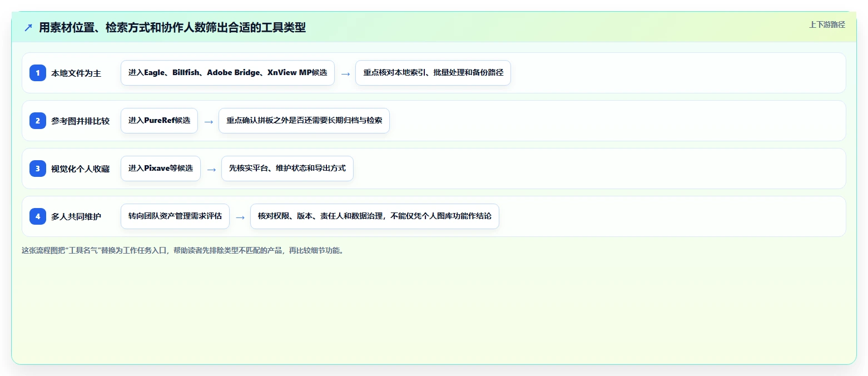Click the 重点核对本地索引、批量处理和备份路径 box
The image size is (868, 376).
point(433,73)
